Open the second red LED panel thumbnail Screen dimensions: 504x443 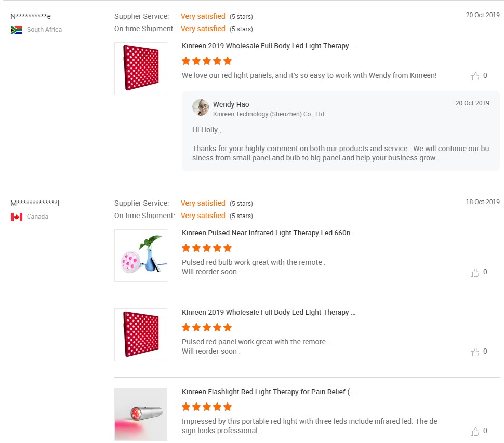[141, 335]
